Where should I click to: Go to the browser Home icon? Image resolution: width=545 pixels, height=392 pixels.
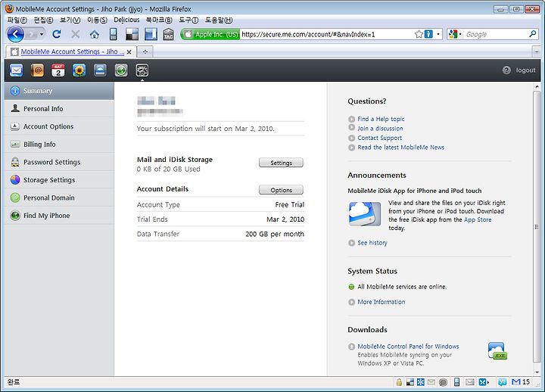(x=94, y=34)
